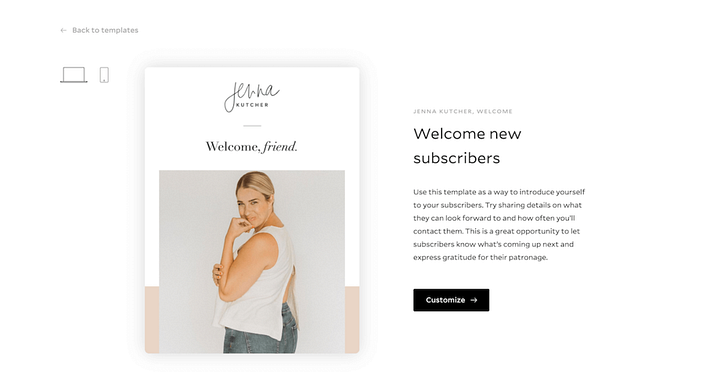
Task: Click the left peach color band in preview
Action: [152, 320]
